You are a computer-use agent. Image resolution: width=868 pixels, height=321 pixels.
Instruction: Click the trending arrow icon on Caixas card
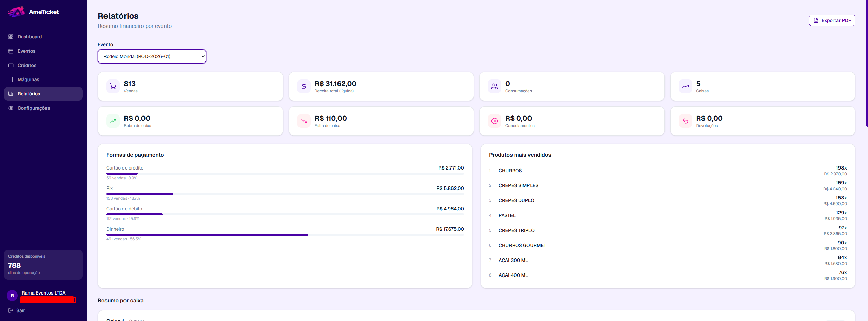(x=686, y=86)
